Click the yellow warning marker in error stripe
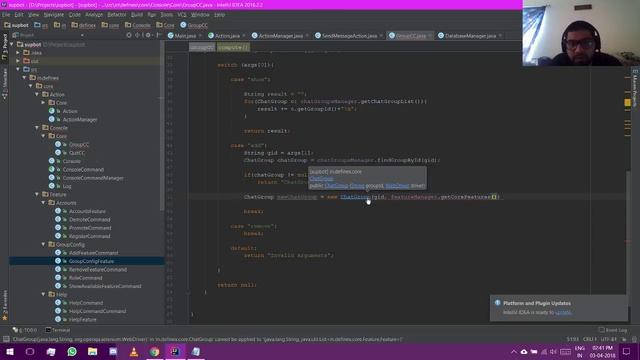 pos(627,103)
